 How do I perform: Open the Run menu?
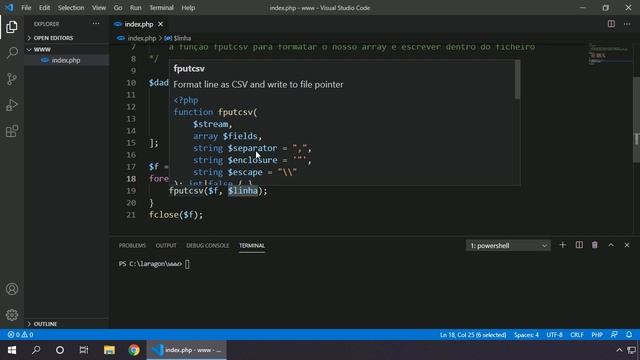pos(136,8)
